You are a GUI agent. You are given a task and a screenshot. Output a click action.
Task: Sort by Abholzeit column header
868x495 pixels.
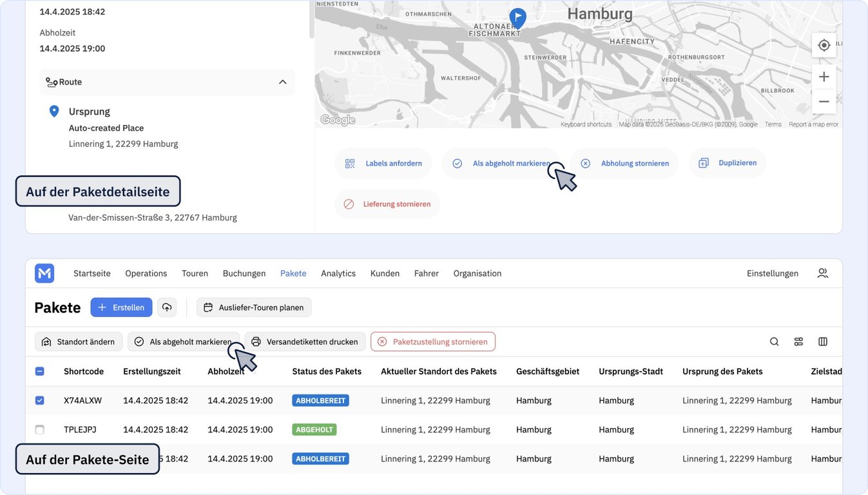pos(226,371)
